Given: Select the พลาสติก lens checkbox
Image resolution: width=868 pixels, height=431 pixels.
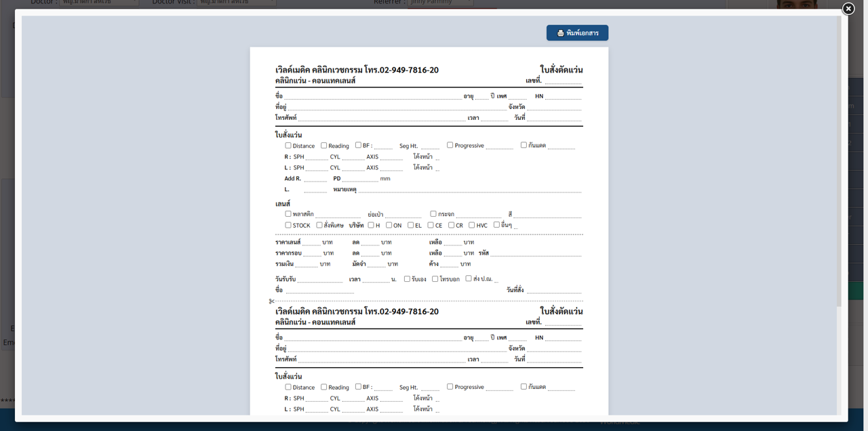Looking at the screenshot, I should click(288, 213).
